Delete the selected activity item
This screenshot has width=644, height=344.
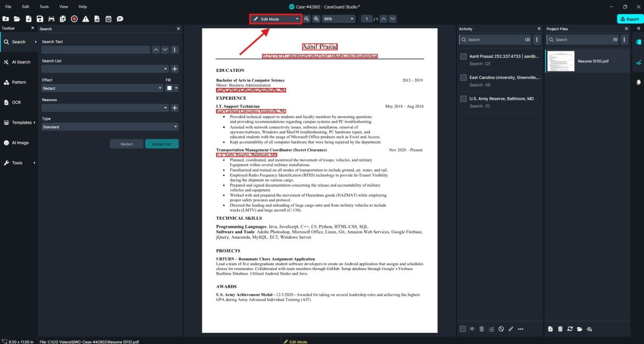click(x=481, y=328)
